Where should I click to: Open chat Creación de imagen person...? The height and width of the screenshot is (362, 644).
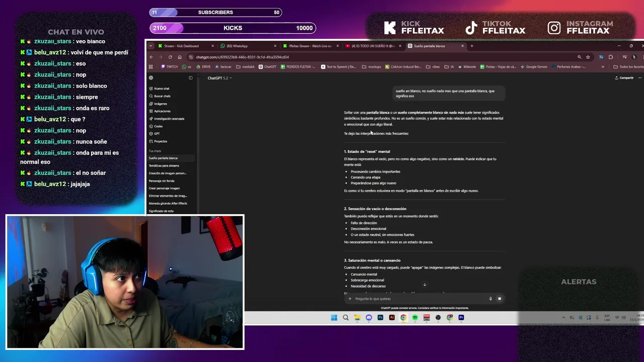(168, 173)
